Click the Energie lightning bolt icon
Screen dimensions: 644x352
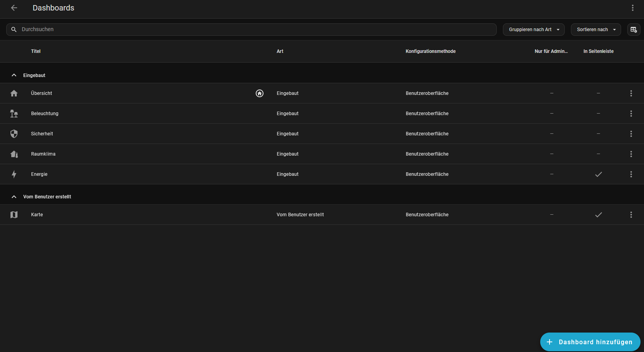(x=14, y=174)
